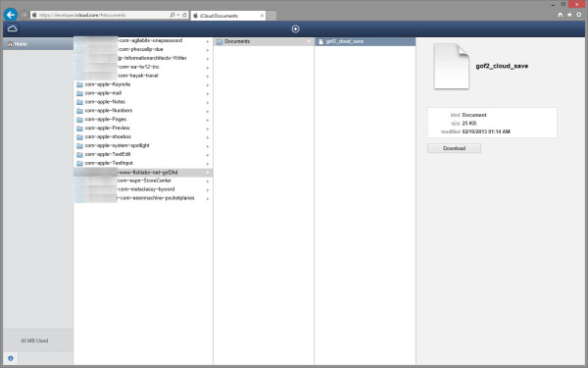Click the large gof2_cloud_save document preview icon
The width and height of the screenshot is (588, 368).
(452, 67)
